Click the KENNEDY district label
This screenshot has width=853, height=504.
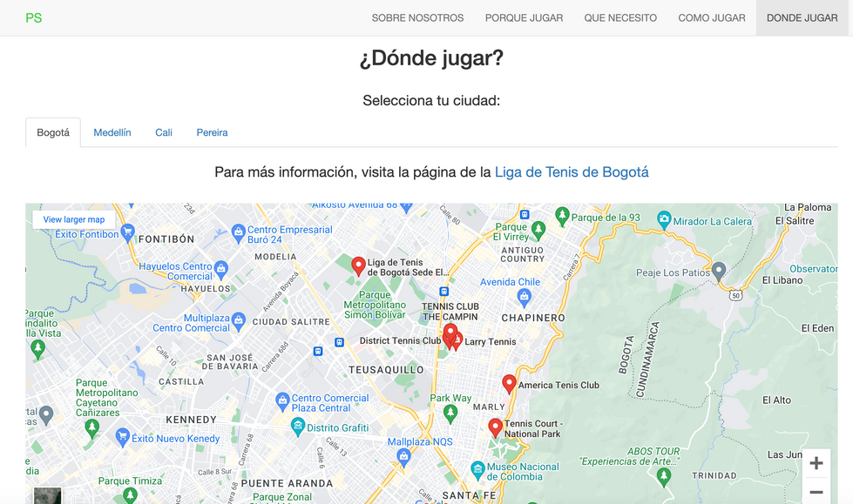pyautogui.click(x=191, y=420)
